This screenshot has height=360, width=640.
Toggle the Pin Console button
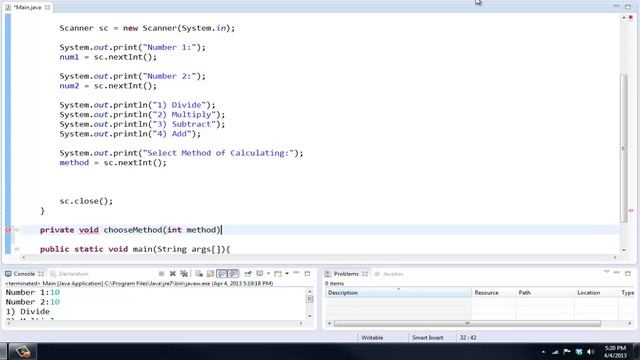[248, 273]
